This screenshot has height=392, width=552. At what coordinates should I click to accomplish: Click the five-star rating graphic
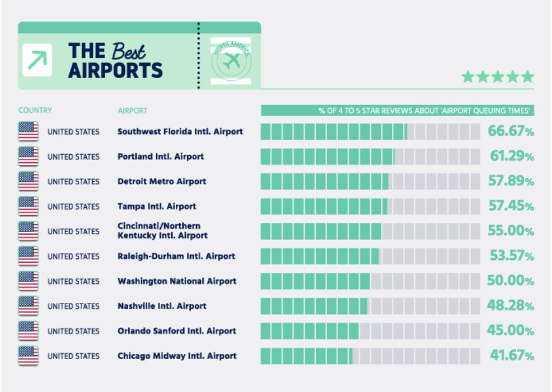498,77
